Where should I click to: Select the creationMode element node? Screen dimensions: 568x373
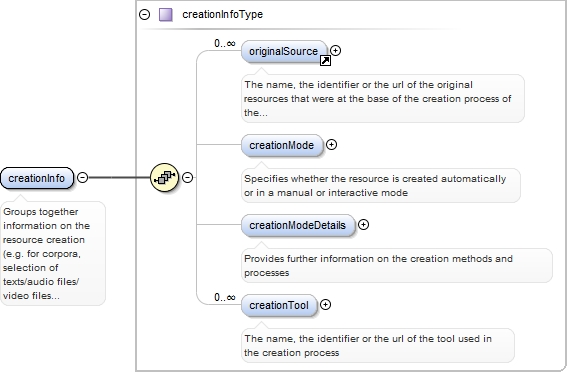[x=282, y=145]
